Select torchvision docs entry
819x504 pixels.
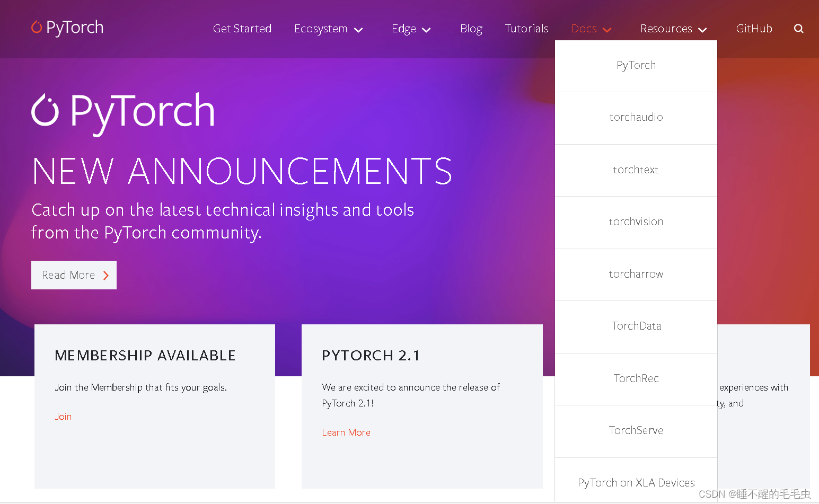coord(636,222)
